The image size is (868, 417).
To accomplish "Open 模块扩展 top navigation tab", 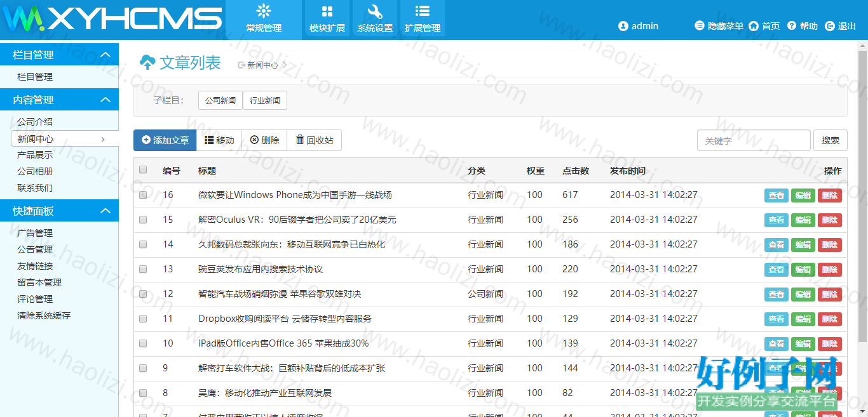I will (x=327, y=19).
